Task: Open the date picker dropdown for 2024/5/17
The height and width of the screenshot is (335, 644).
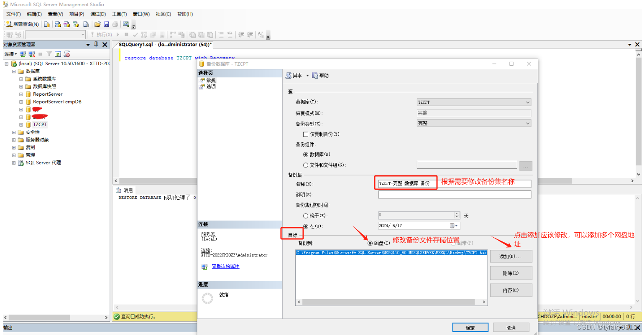Action: (454, 226)
